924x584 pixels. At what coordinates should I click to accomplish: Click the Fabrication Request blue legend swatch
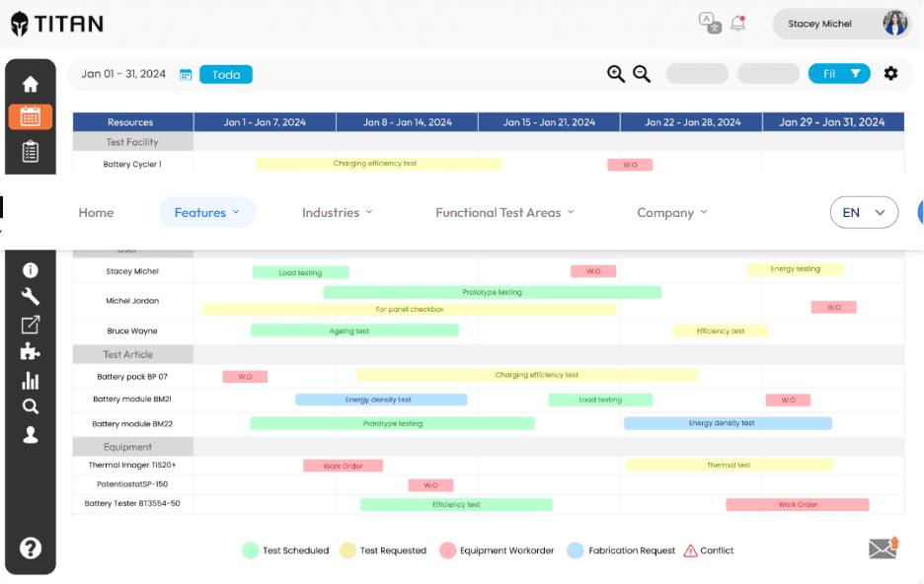(x=576, y=550)
